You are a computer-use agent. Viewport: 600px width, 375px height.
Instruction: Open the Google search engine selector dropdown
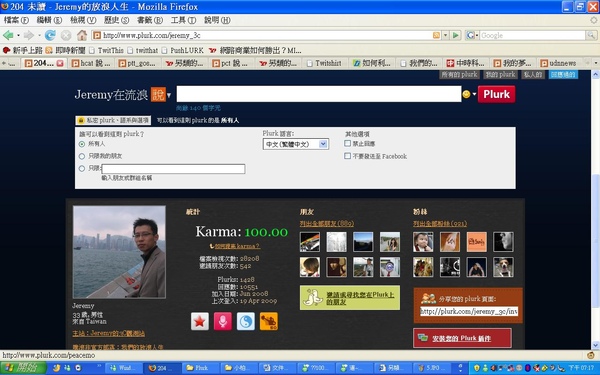click(x=472, y=35)
